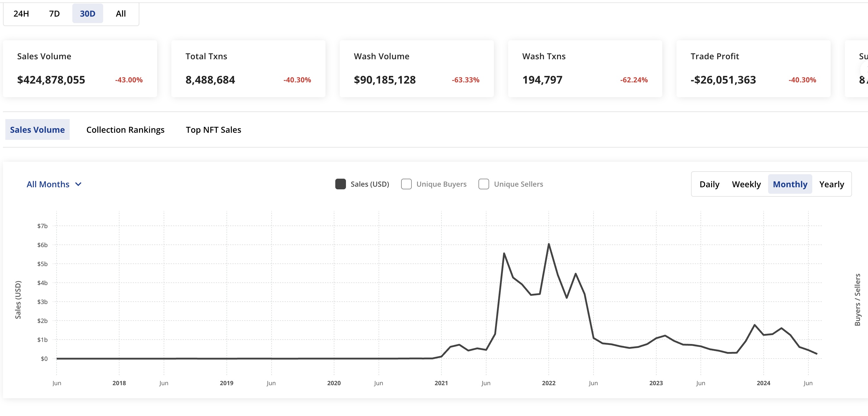Select the Monthly chart granularity
868x416 pixels.
tap(790, 184)
